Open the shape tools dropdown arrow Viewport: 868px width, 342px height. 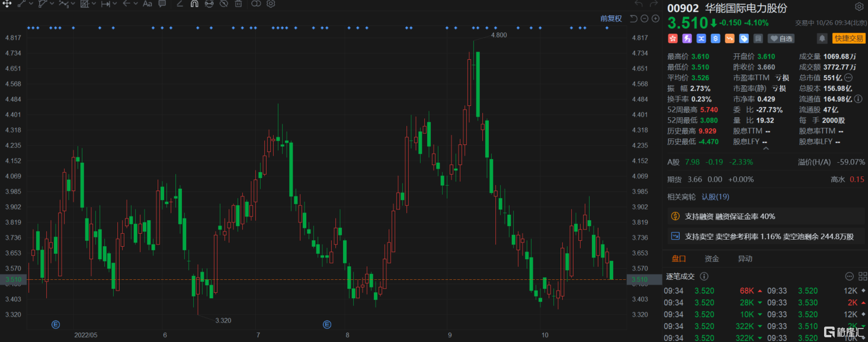(52, 4)
